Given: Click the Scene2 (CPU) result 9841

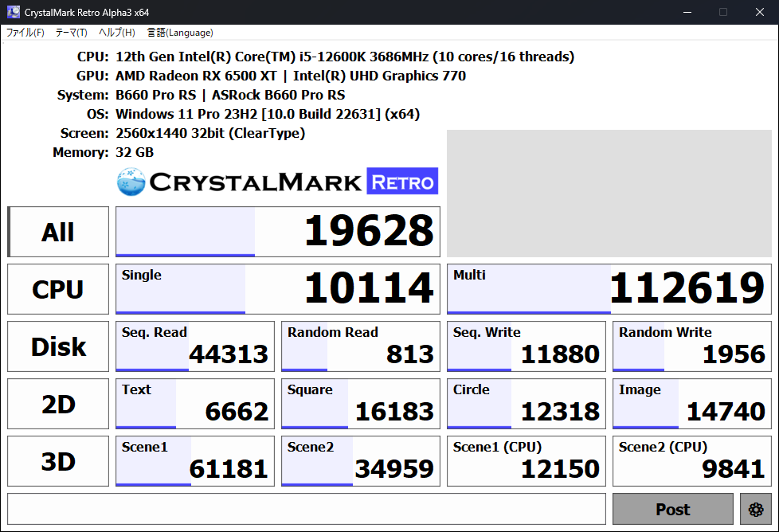Looking at the screenshot, I should pyautogui.click(x=692, y=461).
